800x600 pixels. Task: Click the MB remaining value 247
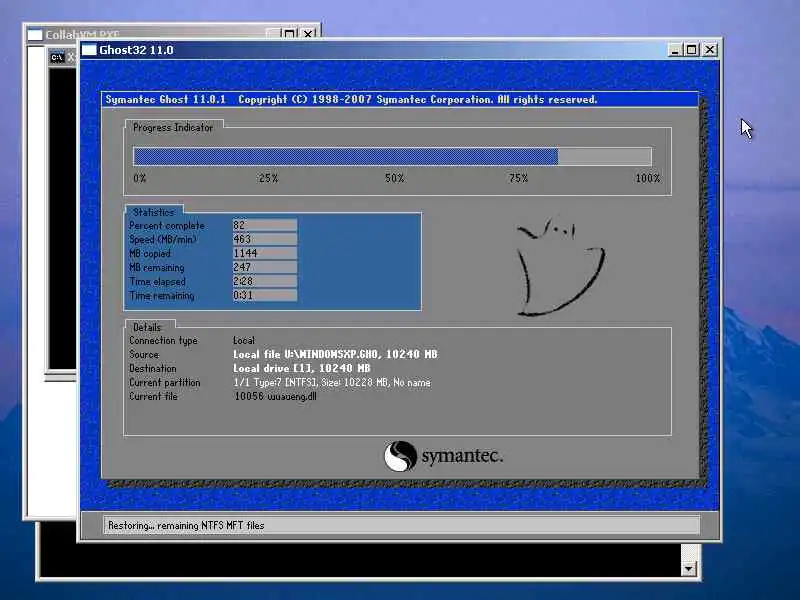pos(265,267)
